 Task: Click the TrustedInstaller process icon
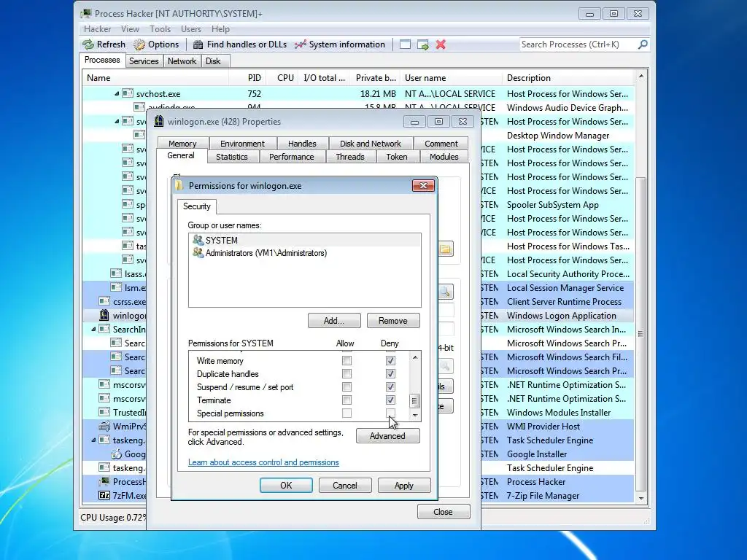click(104, 412)
